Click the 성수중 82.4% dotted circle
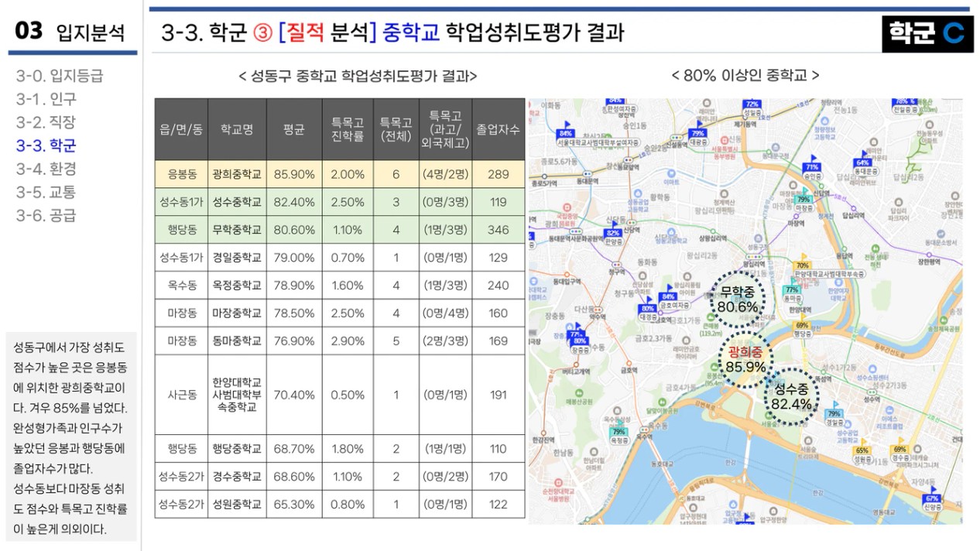The width and height of the screenshot is (980, 551). (x=791, y=397)
